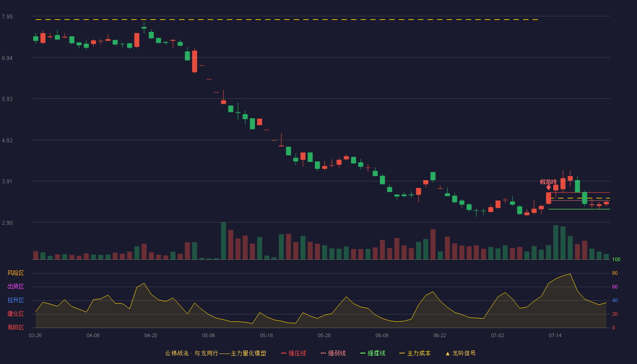The image size is (637, 364).
Task: Toggle the 强压线 legend entry
Action: coord(293,353)
